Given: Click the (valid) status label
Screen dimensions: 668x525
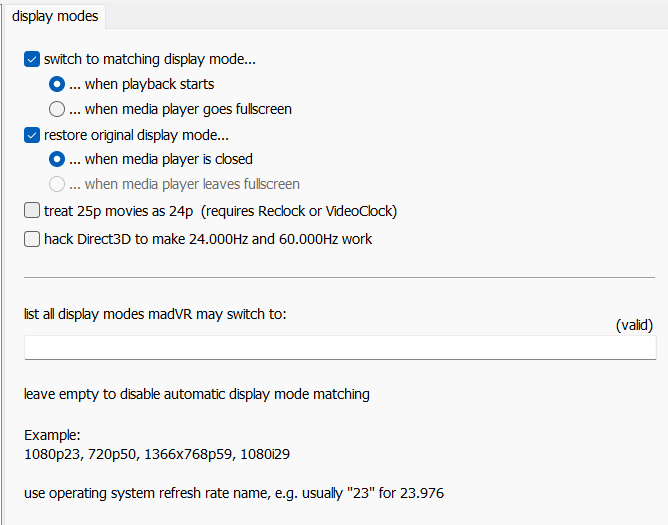Looking at the screenshot, I should point(634,325).
